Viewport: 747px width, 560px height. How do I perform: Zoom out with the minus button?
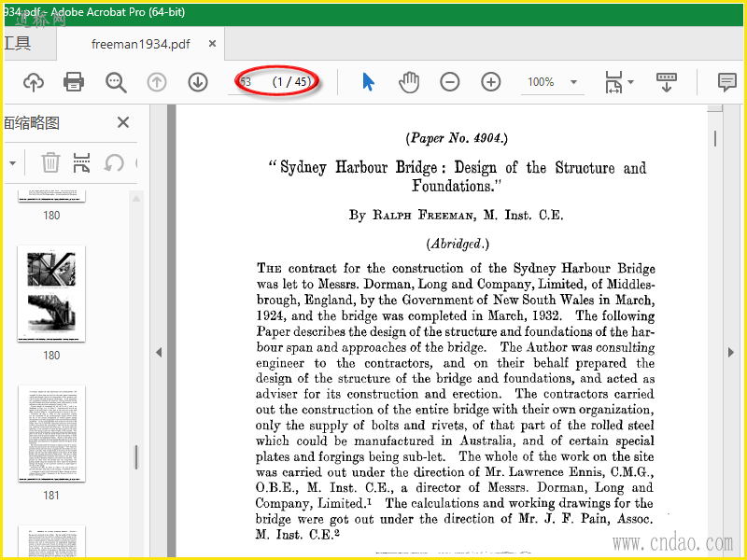point(450,82)
